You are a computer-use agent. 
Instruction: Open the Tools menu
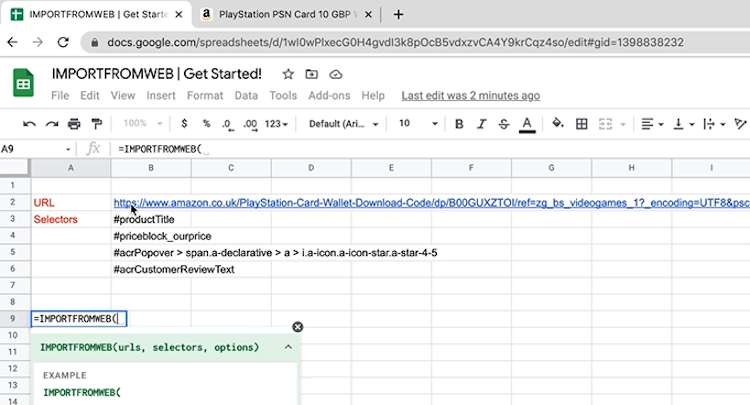(x=283, y=96)
